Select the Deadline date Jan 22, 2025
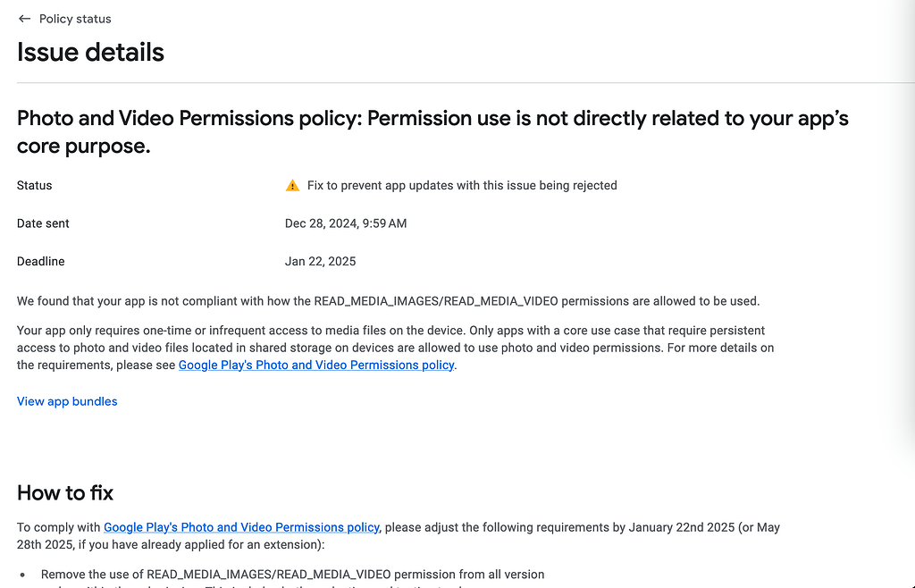Screen dimensions: 915x588 [320, 261]
